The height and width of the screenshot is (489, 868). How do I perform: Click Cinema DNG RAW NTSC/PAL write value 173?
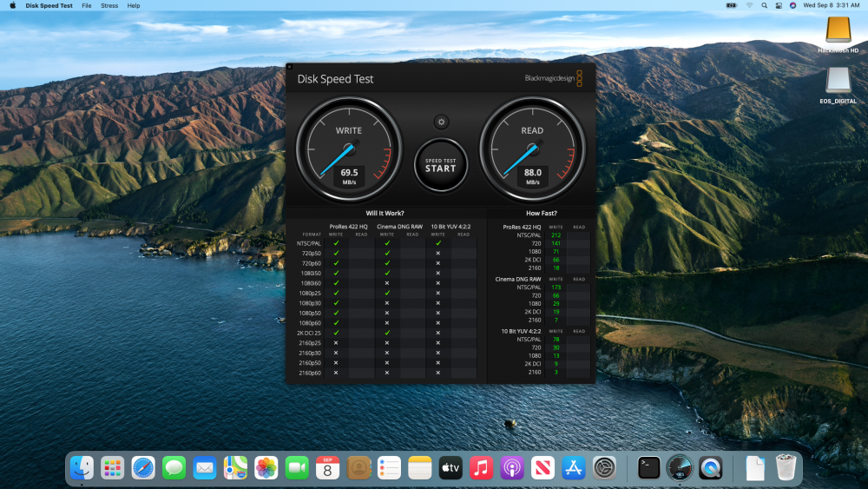click(556, 287)
